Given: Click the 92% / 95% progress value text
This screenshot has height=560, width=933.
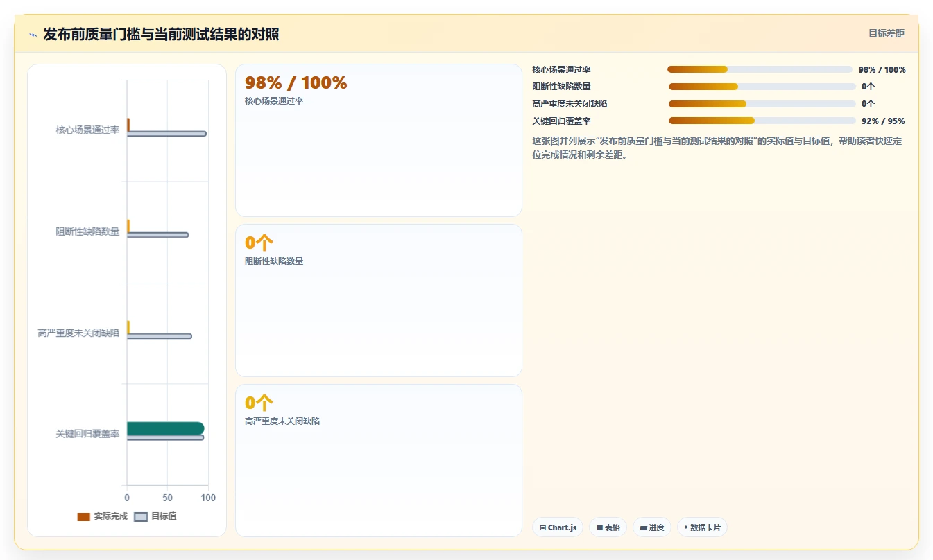Looking at the screenshot, I should [x=883, y=121].
